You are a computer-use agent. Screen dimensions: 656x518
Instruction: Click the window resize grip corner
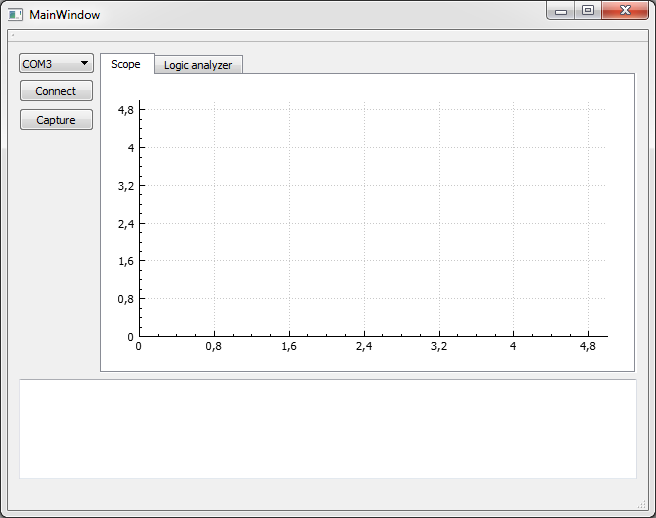(x=641, y=504)
